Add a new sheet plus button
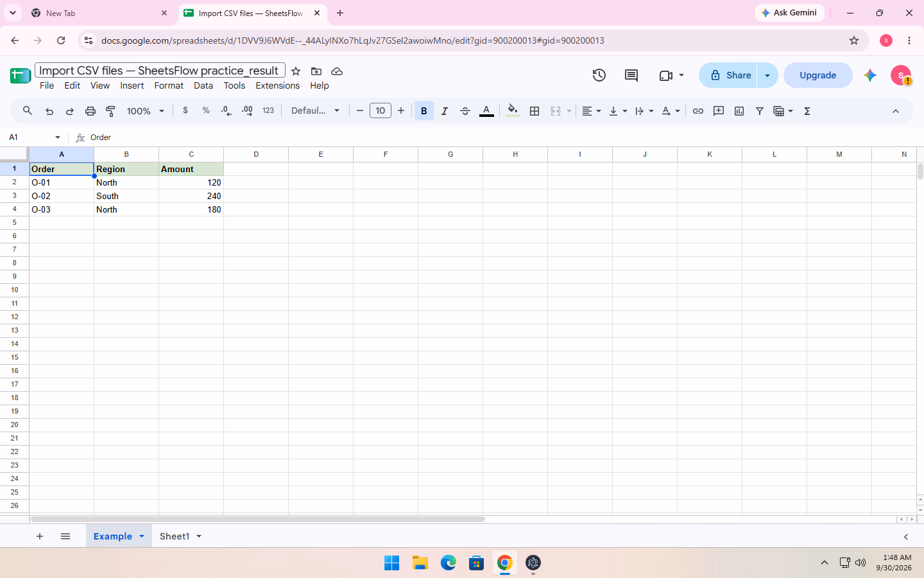 [40, 536]
